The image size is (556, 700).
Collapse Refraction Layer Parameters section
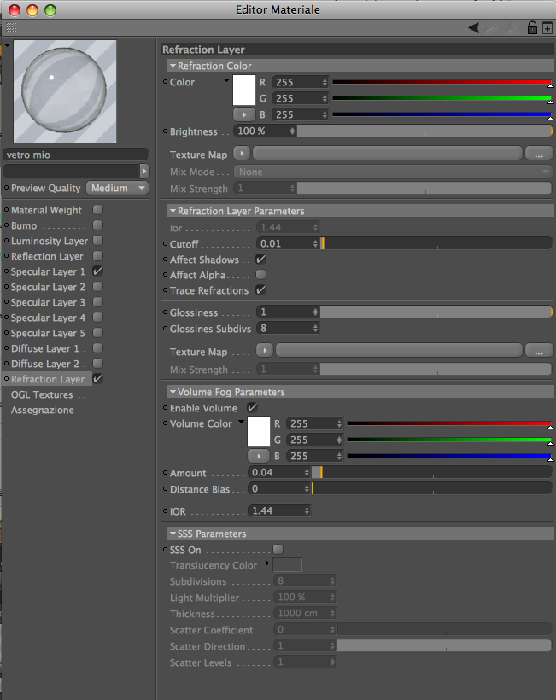click(173, 210)
